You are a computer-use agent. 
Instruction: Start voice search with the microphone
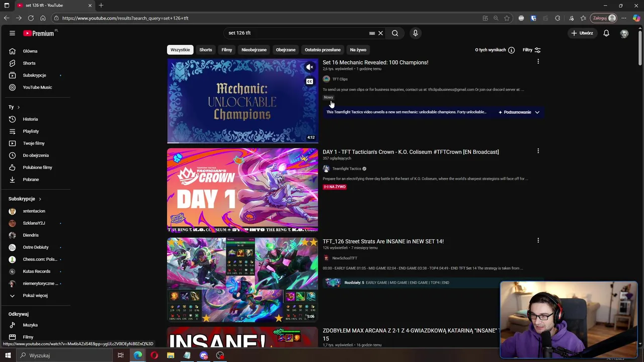pos(415,33)
